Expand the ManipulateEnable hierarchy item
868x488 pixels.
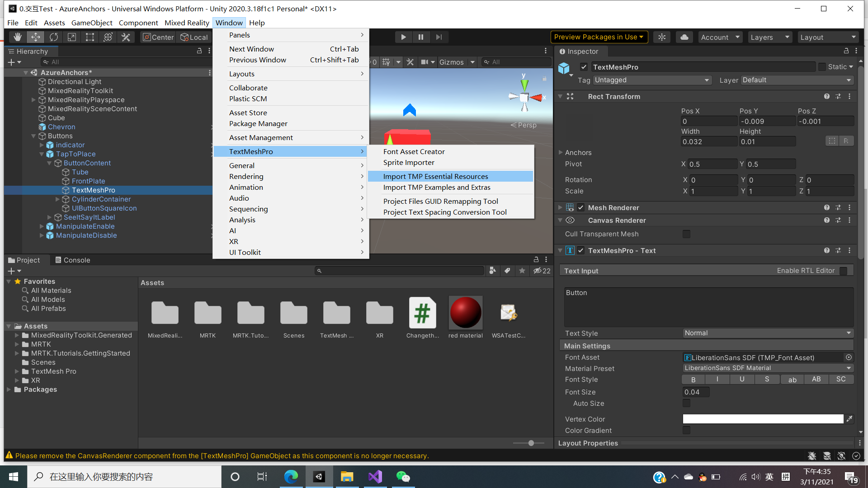pos(41,226)
